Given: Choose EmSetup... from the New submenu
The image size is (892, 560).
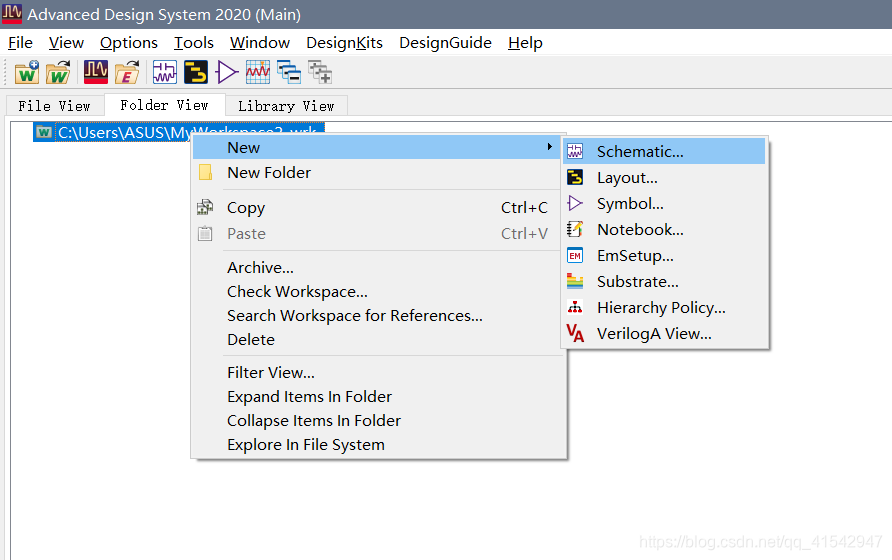Looking at the screenshot, I should point(664,256).
